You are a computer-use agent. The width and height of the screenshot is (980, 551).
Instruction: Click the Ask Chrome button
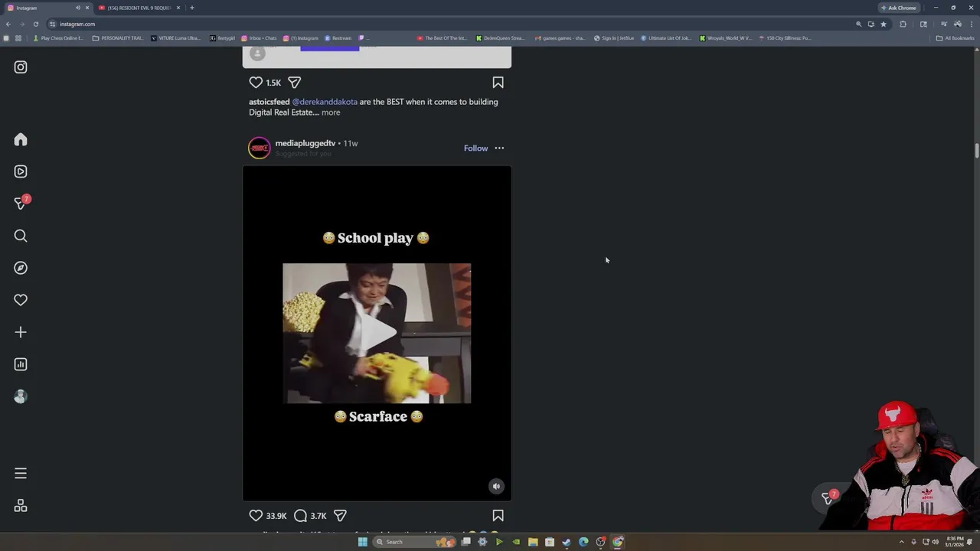tap(899, 8)
